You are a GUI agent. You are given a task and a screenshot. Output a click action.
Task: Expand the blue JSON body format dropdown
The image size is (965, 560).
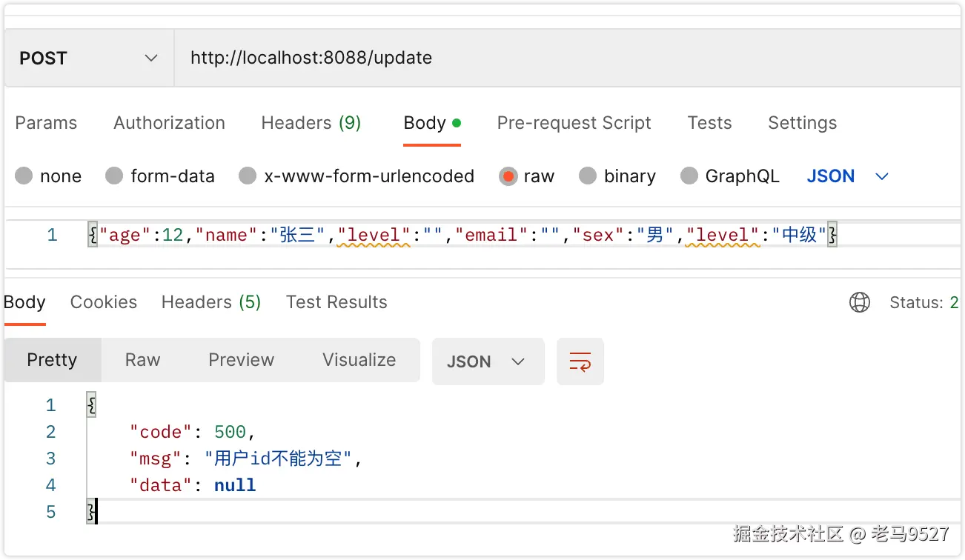click(x=847, y=176)
